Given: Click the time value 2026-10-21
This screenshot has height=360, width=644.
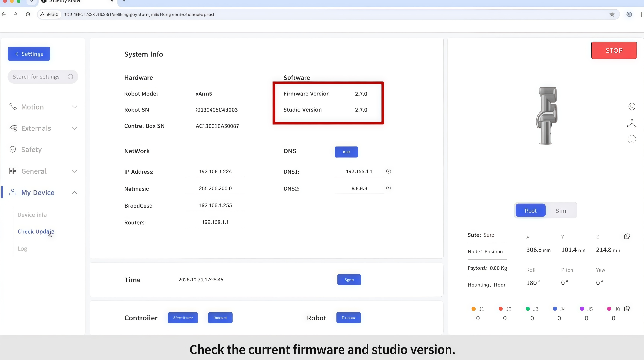Looking at the screenshot, I should [x=201, y=280].
